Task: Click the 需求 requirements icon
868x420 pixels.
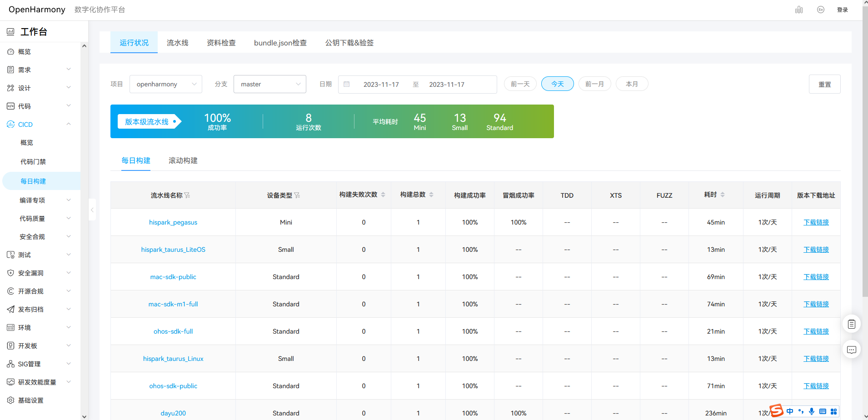Action: click(10, 70)
